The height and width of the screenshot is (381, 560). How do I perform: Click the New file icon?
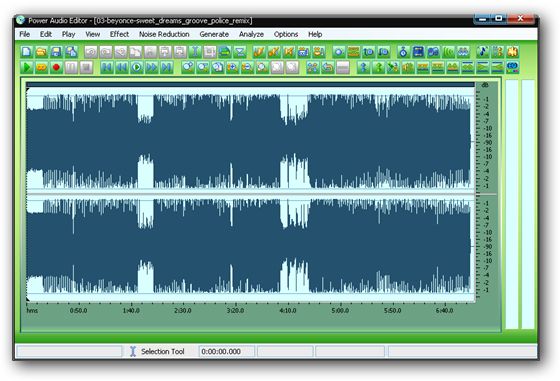(26, 52)
